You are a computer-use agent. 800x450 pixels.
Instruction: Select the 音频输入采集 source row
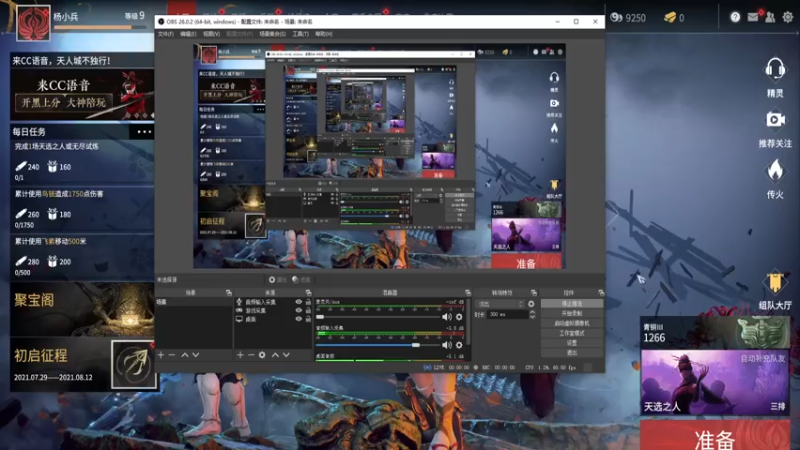point(272,302)
